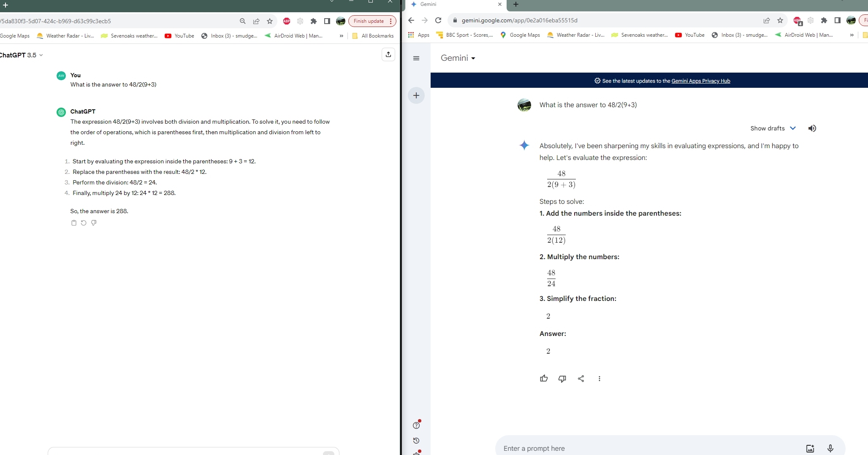Click the thumbs up icon on Gemini response
The image size is (868, 455).
click(x=544, y=379)
